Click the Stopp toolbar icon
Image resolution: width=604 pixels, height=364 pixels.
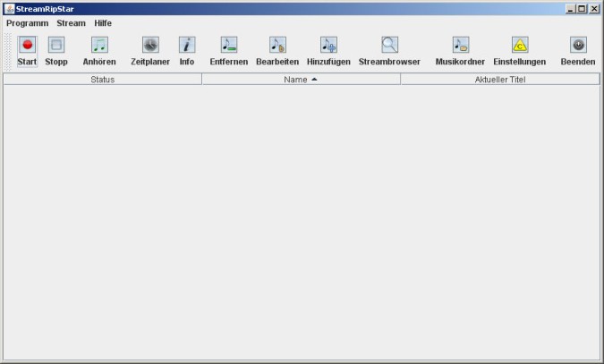[x=56, y=45]
